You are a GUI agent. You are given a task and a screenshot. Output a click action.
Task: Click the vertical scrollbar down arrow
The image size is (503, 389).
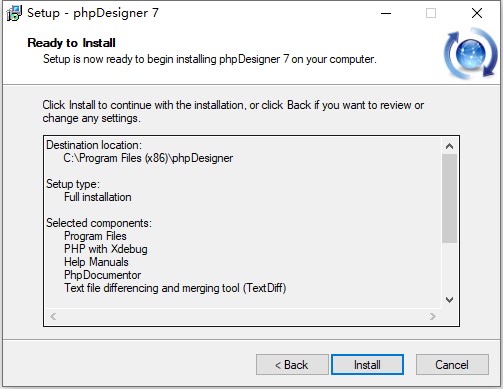pos(449,300)
